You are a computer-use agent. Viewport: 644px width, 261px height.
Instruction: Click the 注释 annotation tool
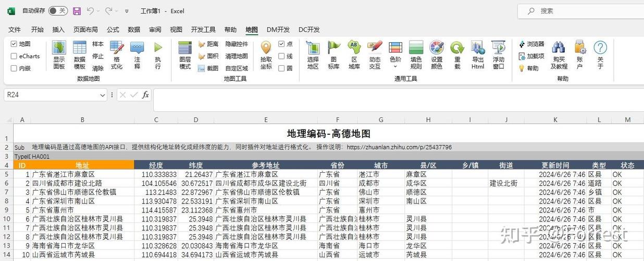coord(137,55)
